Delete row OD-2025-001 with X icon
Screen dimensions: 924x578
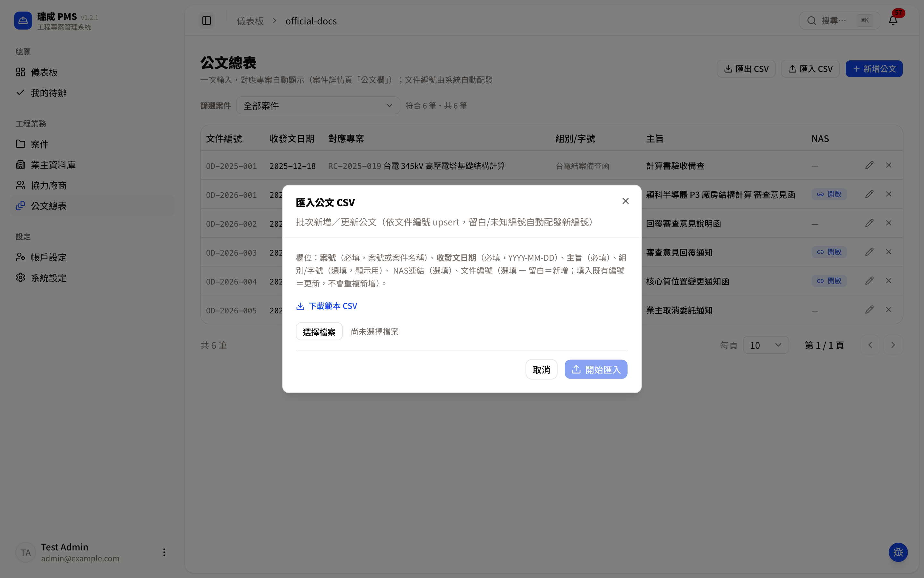pyautogui.click(x=889, y=165)
